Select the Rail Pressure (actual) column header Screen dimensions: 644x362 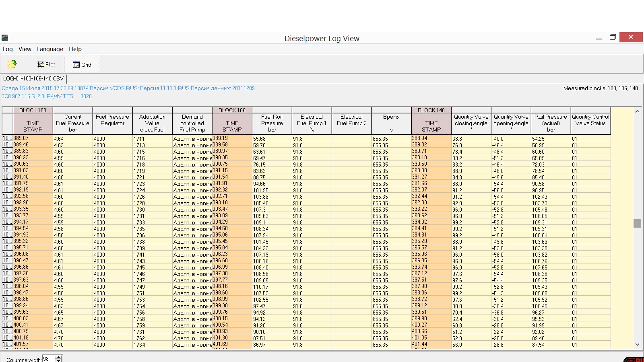click(x=551, y=123)
